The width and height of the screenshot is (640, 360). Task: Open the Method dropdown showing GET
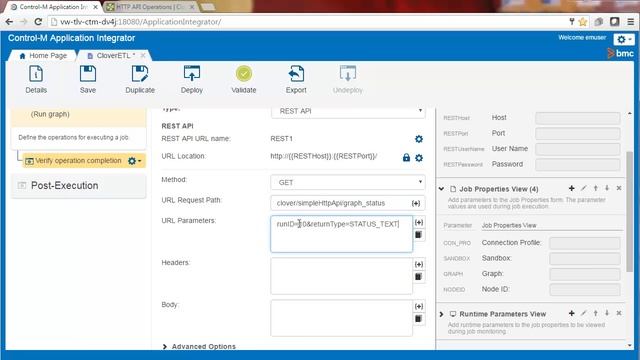tap(348, 182)
